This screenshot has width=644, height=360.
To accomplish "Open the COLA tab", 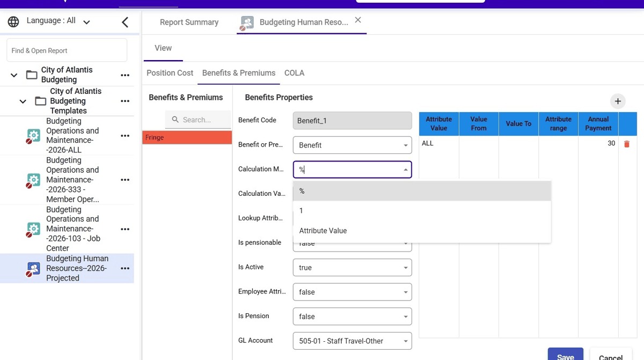I will (x=294, y=73).
